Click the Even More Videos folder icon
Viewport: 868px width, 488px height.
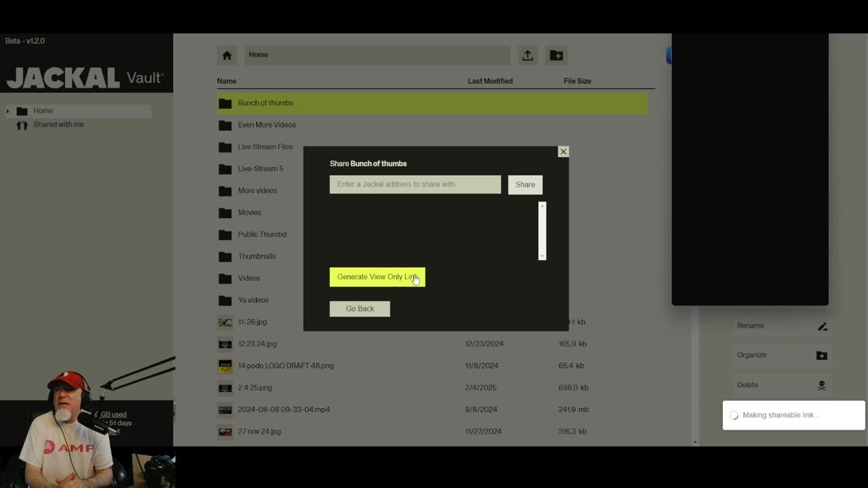coord(225,125)
